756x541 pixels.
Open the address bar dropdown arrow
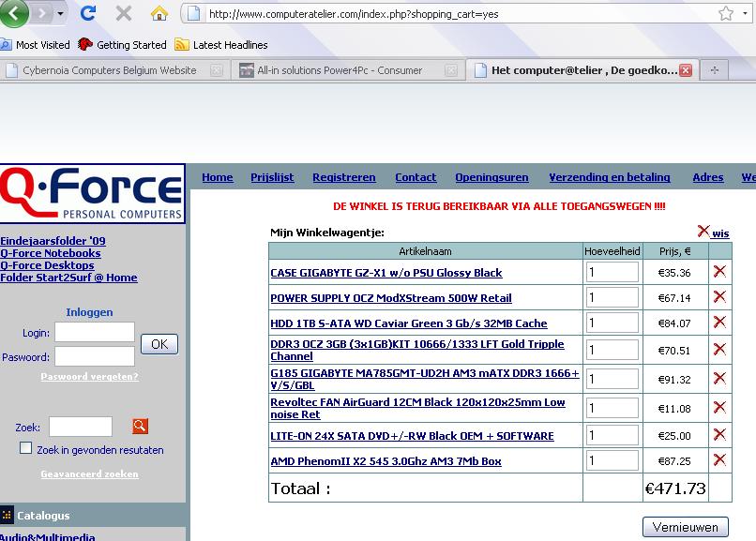tap(746, 13)
